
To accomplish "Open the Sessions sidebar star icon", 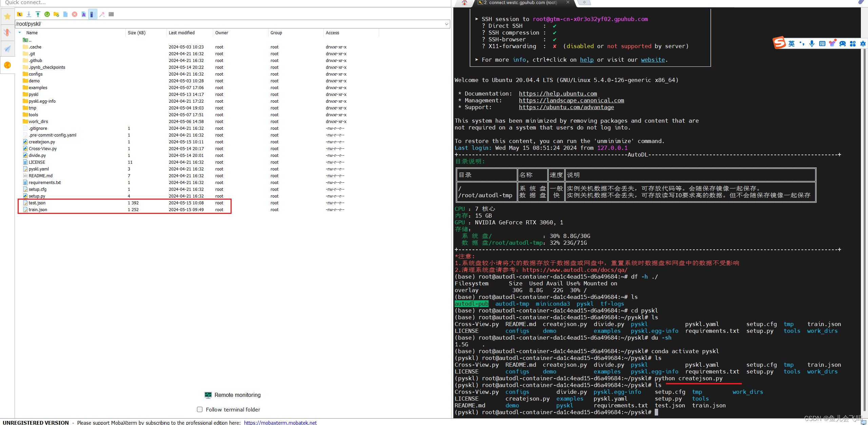I will [7, 16].
